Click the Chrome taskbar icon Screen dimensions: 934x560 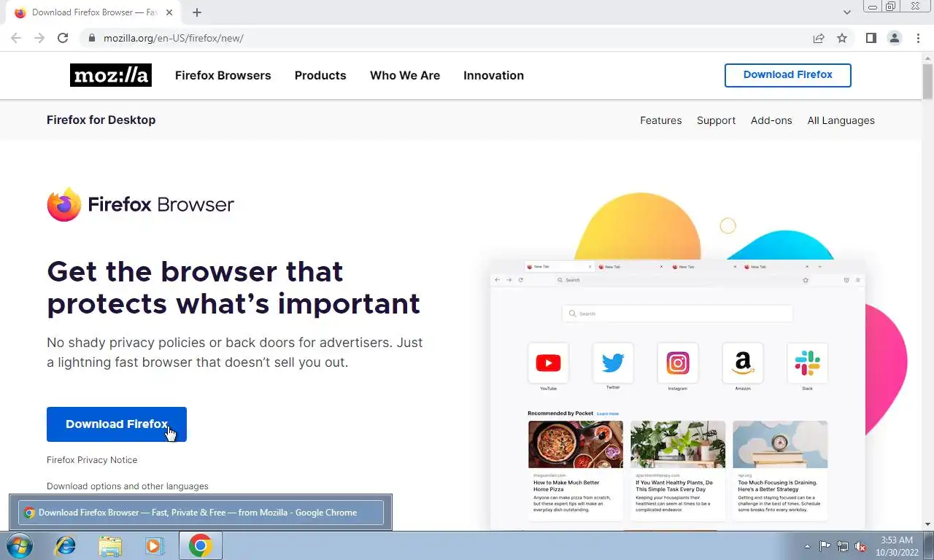tap(200, 545)
